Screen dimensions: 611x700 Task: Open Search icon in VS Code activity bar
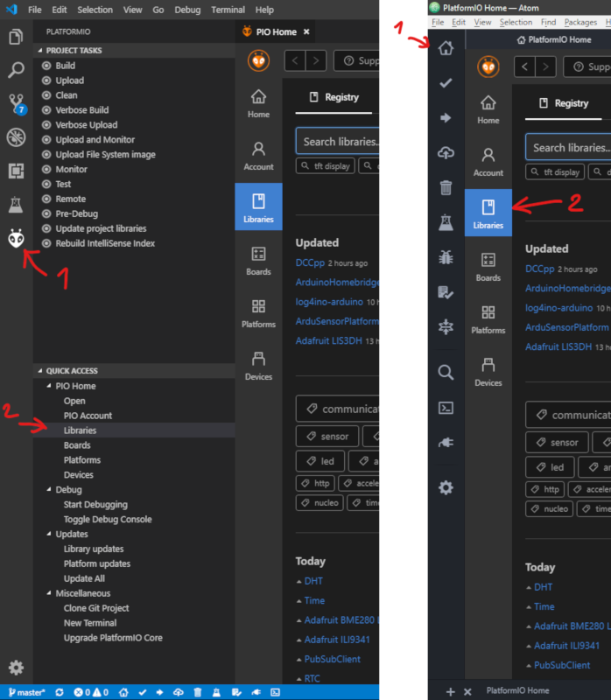16,70
